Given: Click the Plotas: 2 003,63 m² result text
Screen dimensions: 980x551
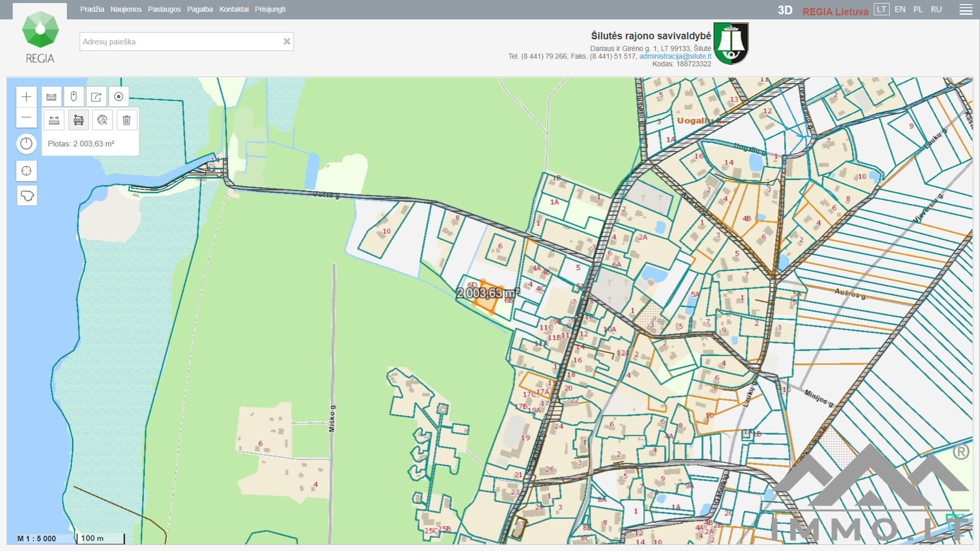Looking at the screenshot, I should (x=81, y=144).
